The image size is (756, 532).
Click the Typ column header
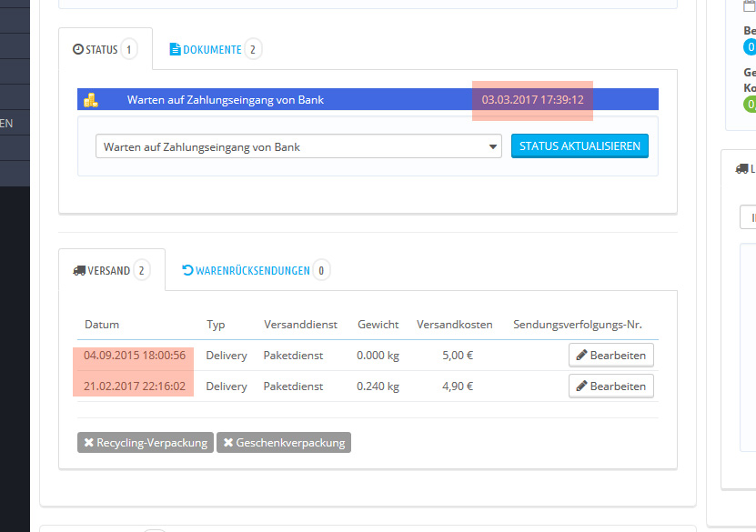[216, 325]
